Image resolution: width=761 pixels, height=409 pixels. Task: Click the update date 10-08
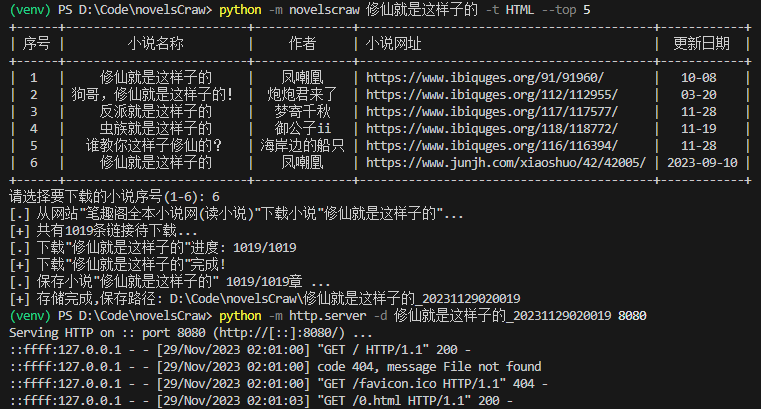point(698,78)
